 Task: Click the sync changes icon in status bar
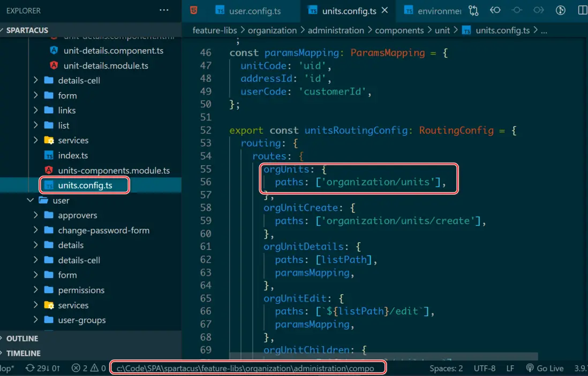tap(43, 369)
